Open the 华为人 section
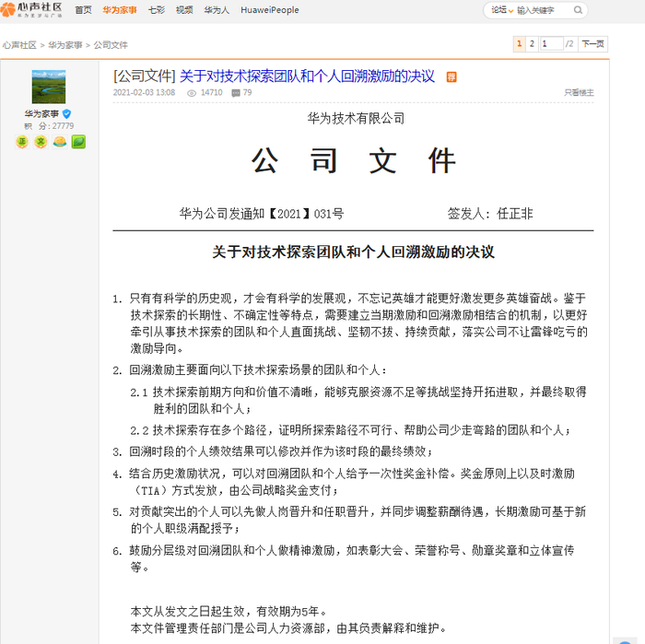645x644 pixels. 217,10
